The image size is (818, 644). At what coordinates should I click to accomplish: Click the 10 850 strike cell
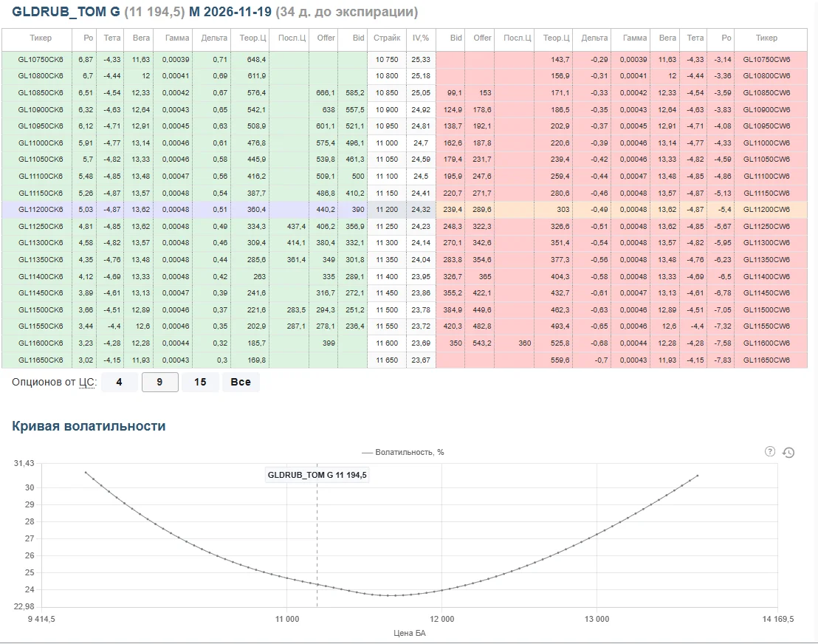[x=387, y=93]
